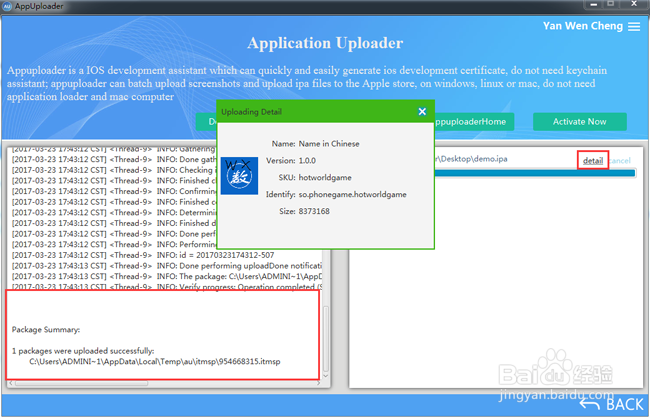This screenshot has width=650, height=418.
Task: Select the 954668315.itmsp path line
Action: [x=155, y=362]
